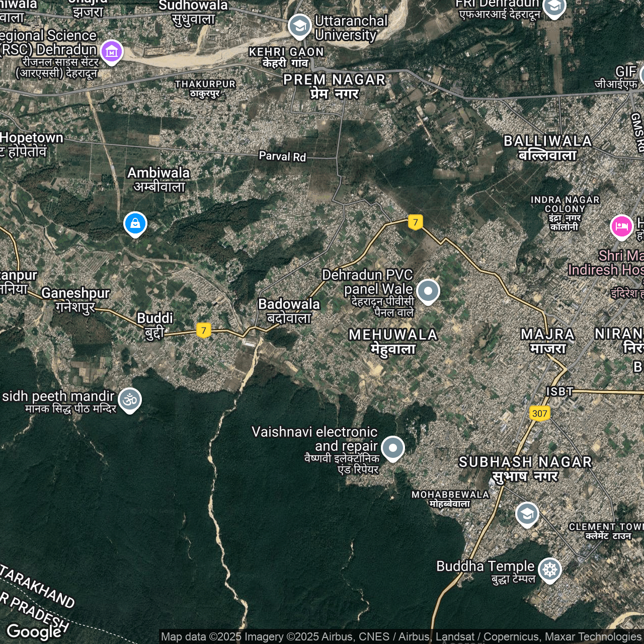
Task: Click the Mehuwala area label
Action: pos(393,341)
